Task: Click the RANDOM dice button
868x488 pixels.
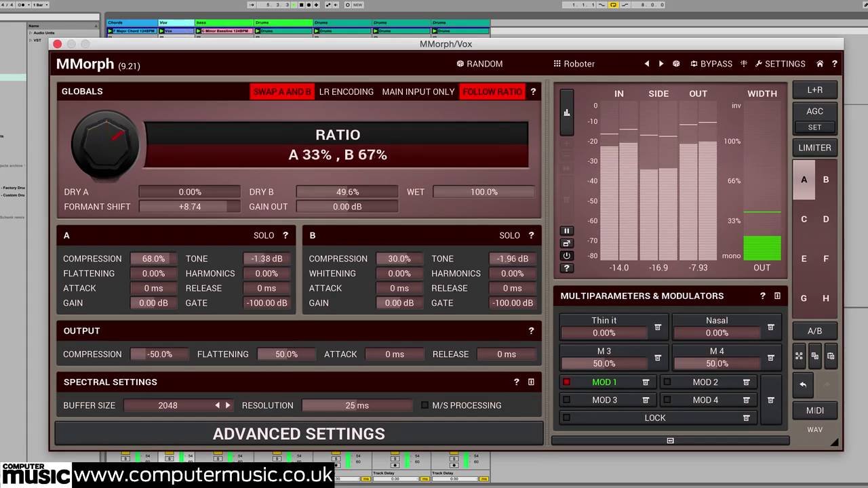Action: click(x=479, y=64)
